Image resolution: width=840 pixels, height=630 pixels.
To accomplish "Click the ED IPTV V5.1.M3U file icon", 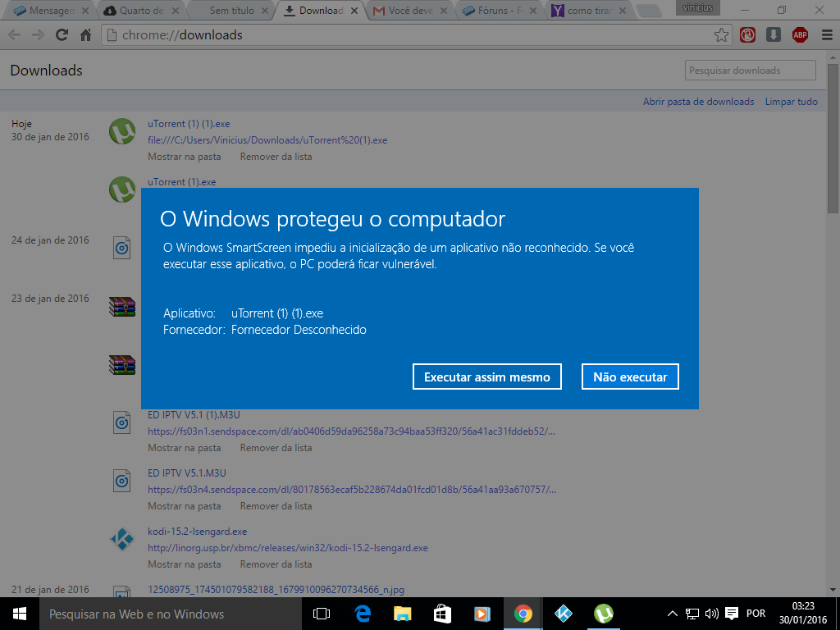I will pyautogui.click(x=122, y=481).
